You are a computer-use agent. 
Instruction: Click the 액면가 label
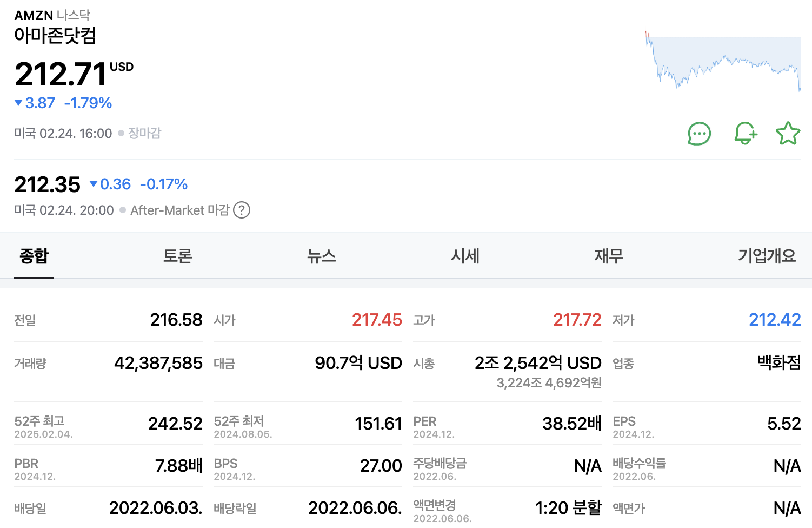[629, 509]
